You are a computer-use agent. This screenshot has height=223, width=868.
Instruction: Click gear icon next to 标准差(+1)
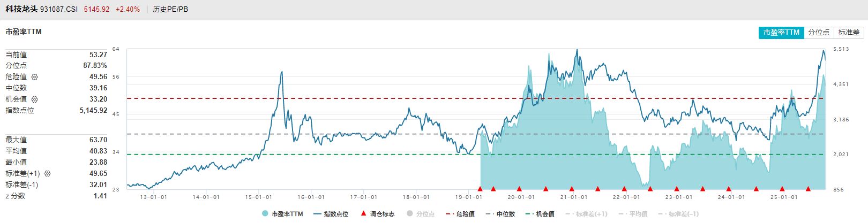[x=47, y=174]
